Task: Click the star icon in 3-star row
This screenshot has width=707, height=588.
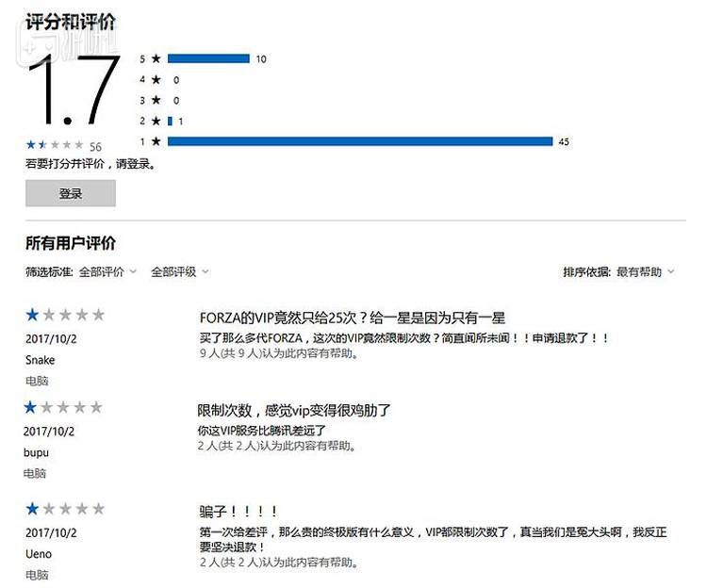Action: [x=156, y=100]
